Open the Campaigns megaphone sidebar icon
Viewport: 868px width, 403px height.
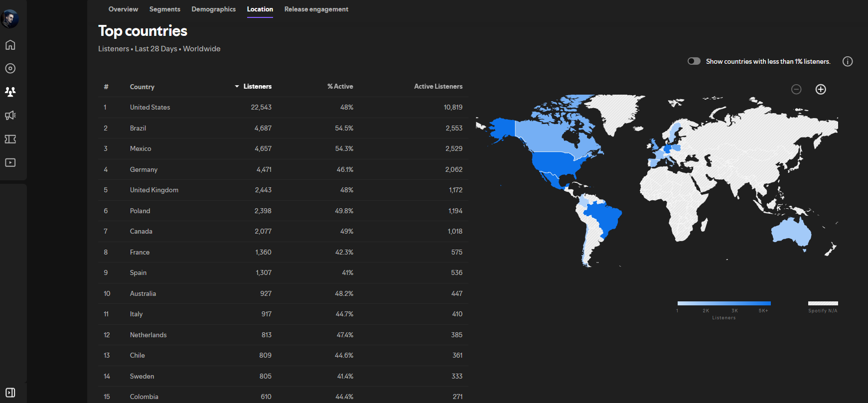coord(10,116)
